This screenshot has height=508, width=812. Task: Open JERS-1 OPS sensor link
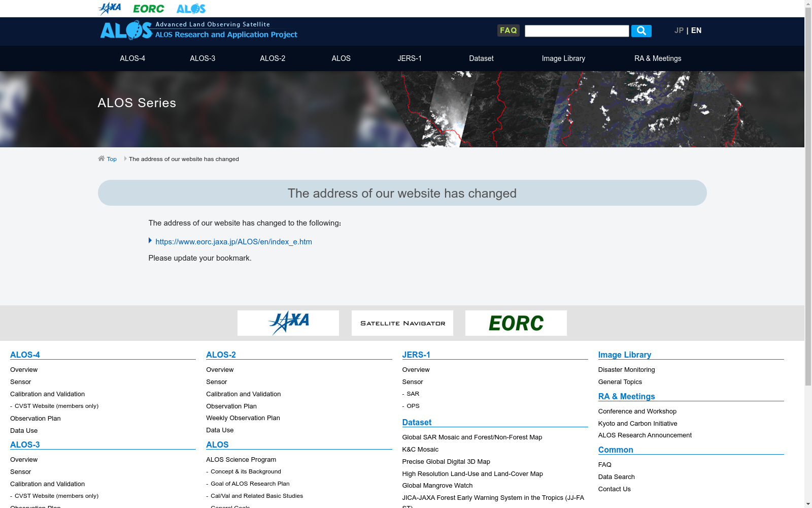click(x=413, y=406)
